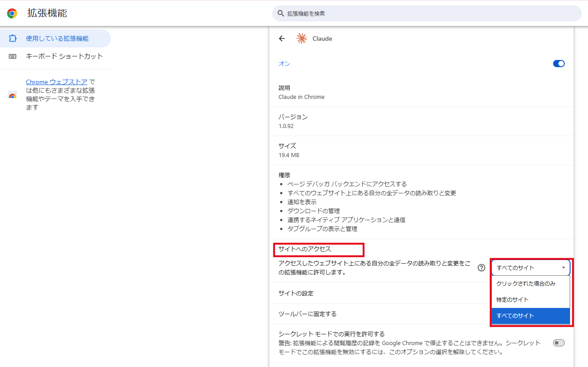Click the バージョン label
This screenshot has height=367, width=588.
point(293,117)
